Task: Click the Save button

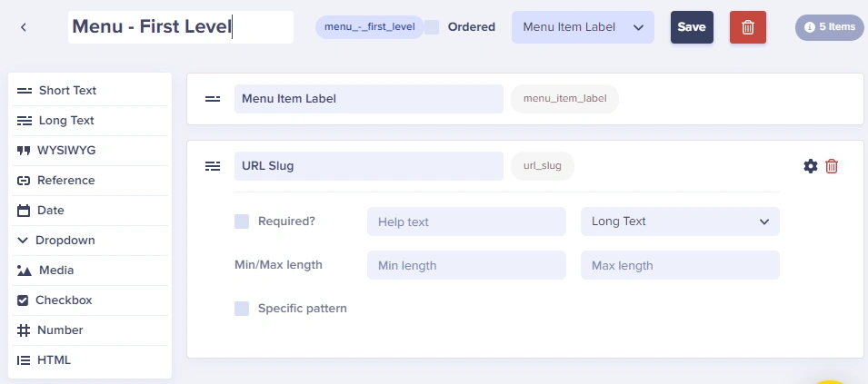Action: 692,27
